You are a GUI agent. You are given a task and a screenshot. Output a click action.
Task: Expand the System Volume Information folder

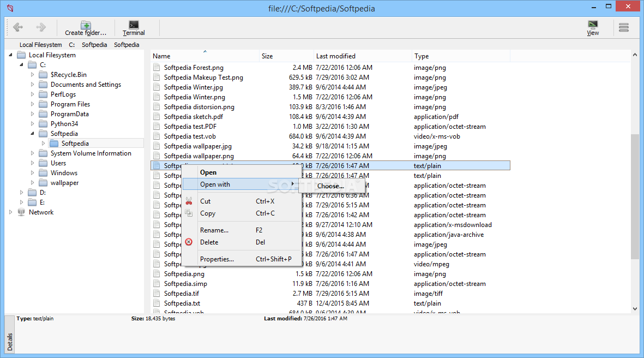pos(33,153)
